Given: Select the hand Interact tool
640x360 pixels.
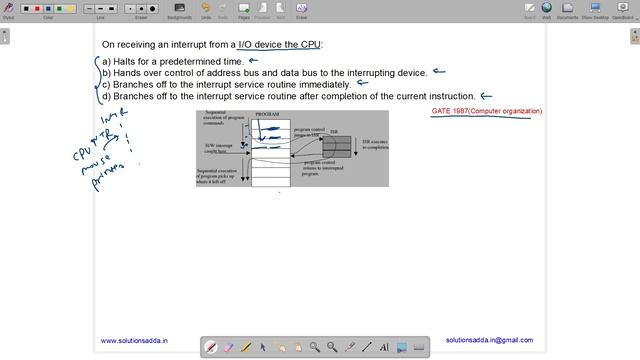Looking at the screenshot, I should 280,347.
